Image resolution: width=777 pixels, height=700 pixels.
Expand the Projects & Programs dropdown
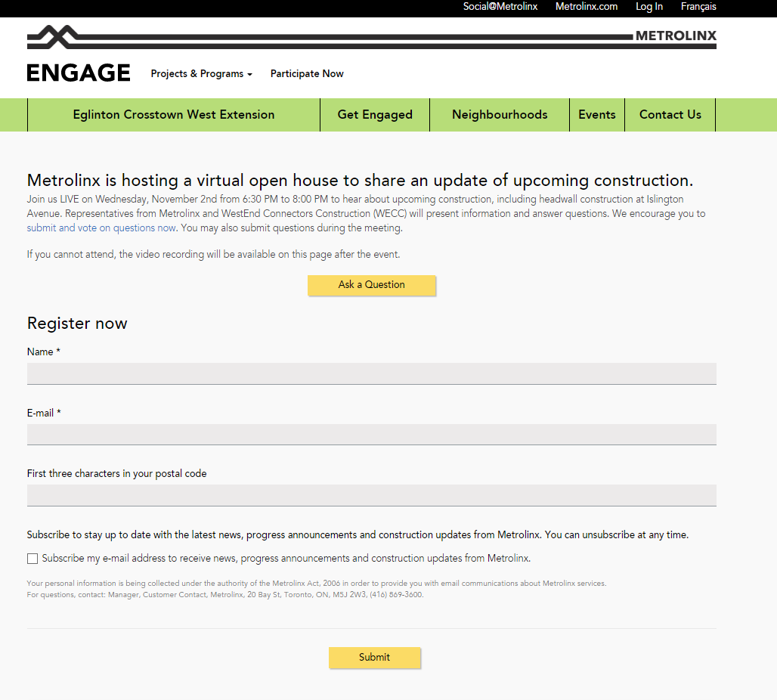coord(201,73)
